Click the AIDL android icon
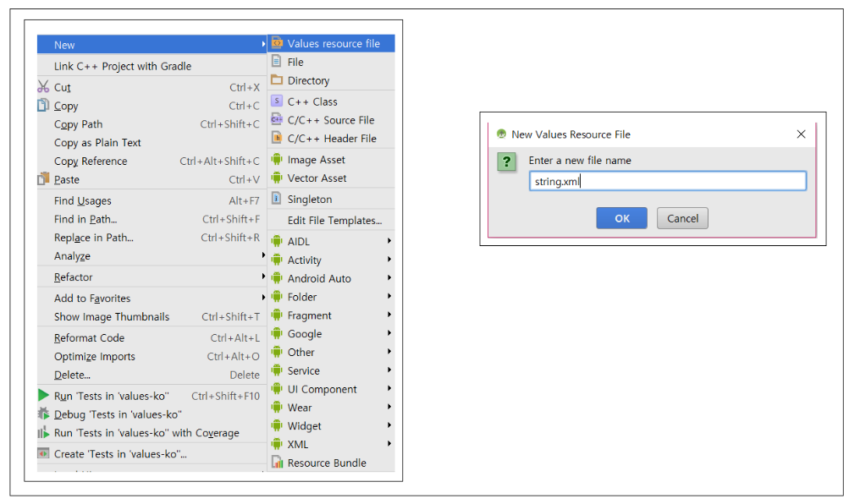The height and width of the screenshot is (504, 849). (x=277, y=241)
